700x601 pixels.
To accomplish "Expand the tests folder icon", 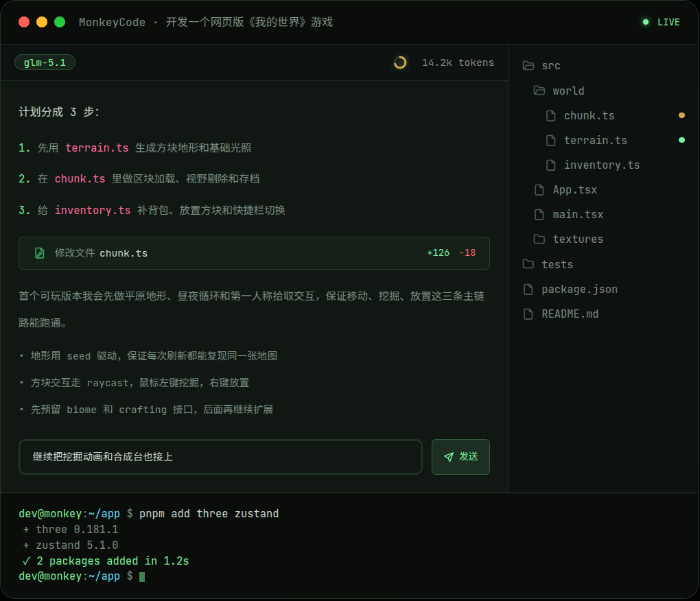I will click(x=528, y=264).
